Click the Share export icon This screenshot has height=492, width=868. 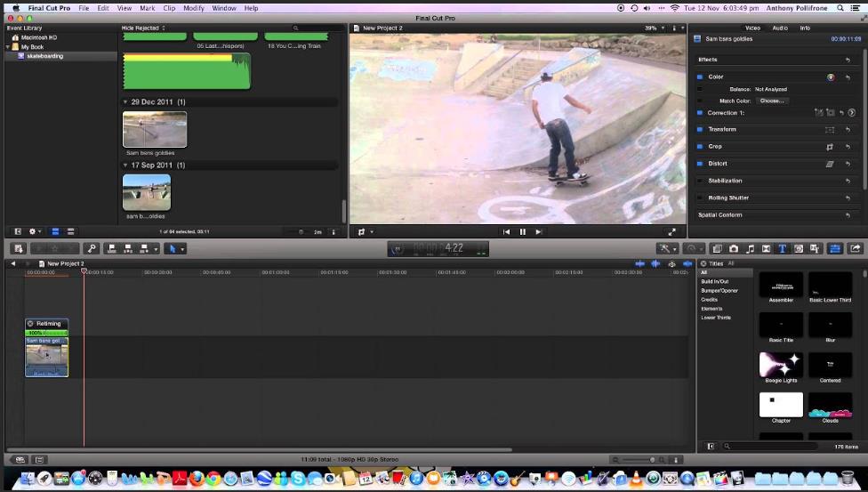[x=856, y=249]
